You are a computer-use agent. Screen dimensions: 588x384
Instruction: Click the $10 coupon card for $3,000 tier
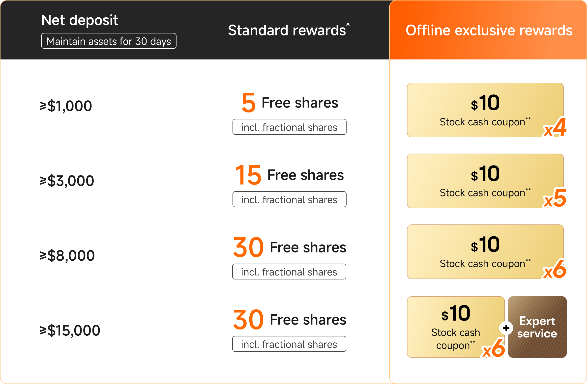click(485, 181)
